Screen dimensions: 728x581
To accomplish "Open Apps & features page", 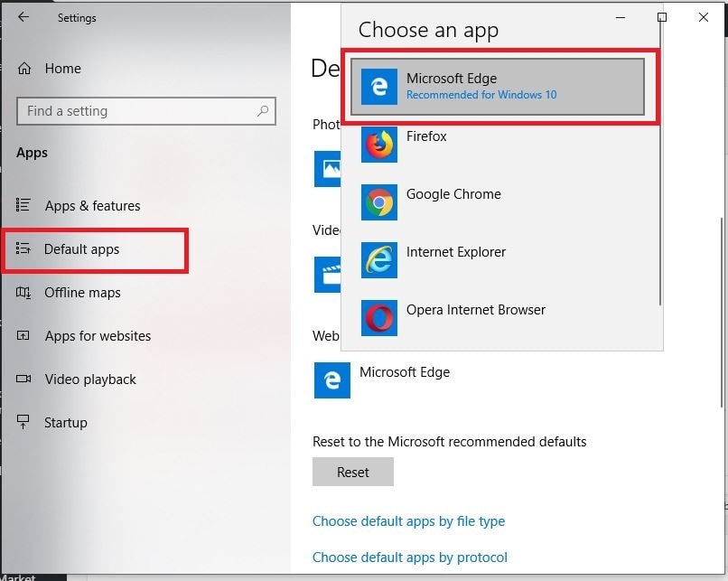I will [x=92, y=205].
